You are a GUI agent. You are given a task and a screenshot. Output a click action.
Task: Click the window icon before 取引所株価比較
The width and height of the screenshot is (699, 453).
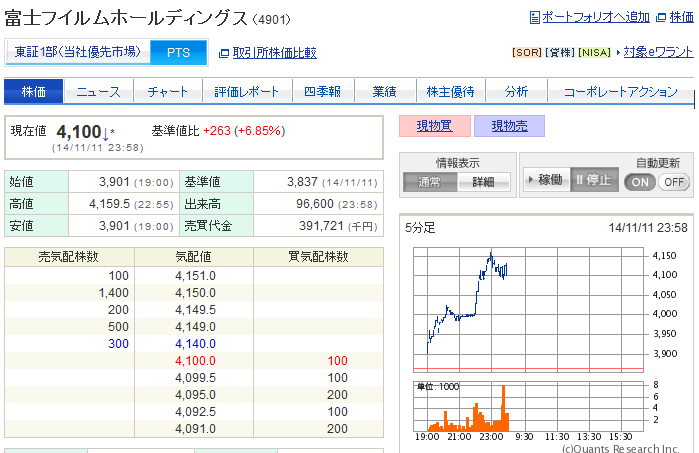click(224, 54)
